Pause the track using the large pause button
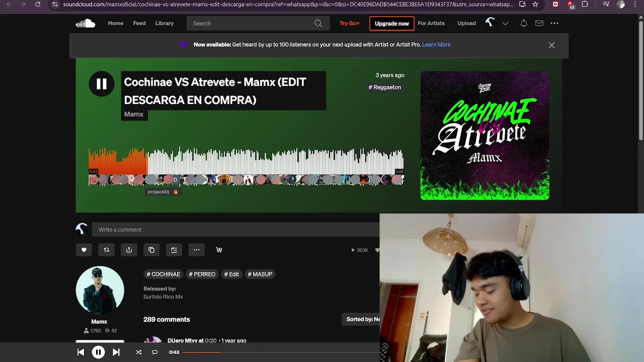This screenshot has height=362, width=644. pos(102,84)
